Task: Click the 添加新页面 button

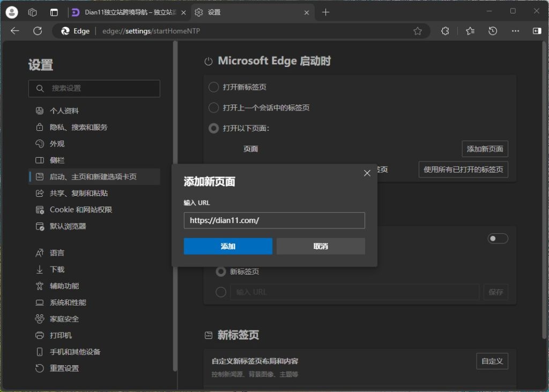Action: (x=485, y=149)
